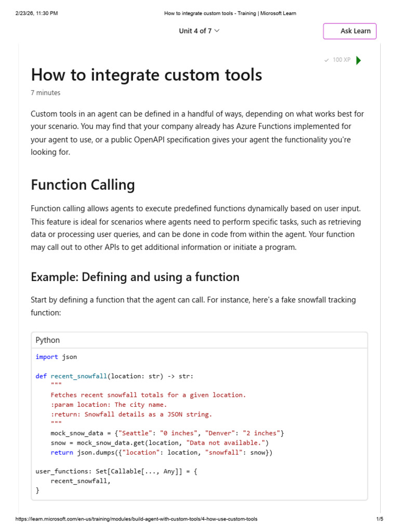Click the paragraph starting Custom tools in an agent
Screen dimensions: 399x532
coord(197,132)
